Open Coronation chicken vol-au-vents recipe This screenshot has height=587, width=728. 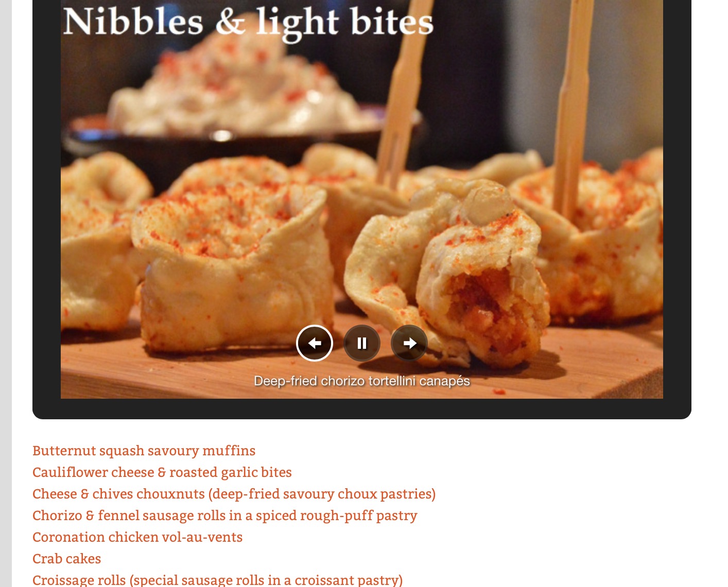(137, 537)
